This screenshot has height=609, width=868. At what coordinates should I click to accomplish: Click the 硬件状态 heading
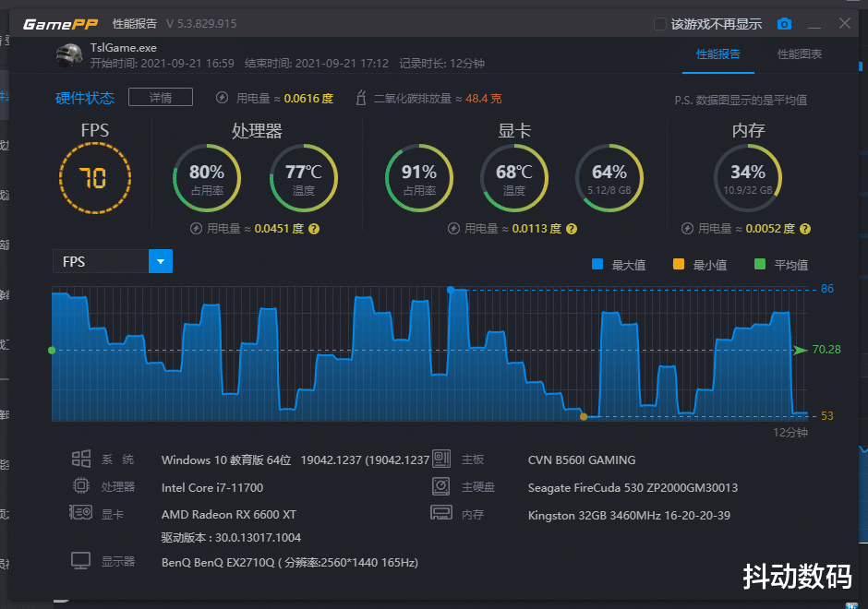[85, 98]
